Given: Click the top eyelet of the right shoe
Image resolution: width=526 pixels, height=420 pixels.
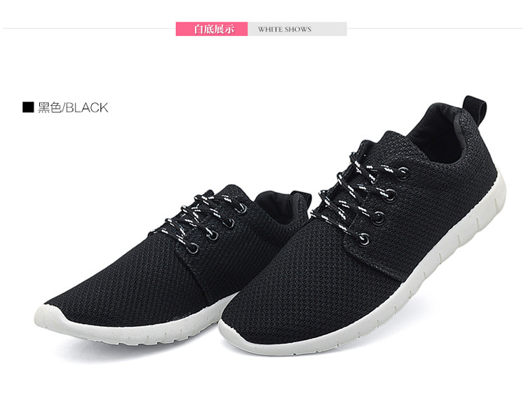Looking at the screenshot, I should [x=403, y=173].
